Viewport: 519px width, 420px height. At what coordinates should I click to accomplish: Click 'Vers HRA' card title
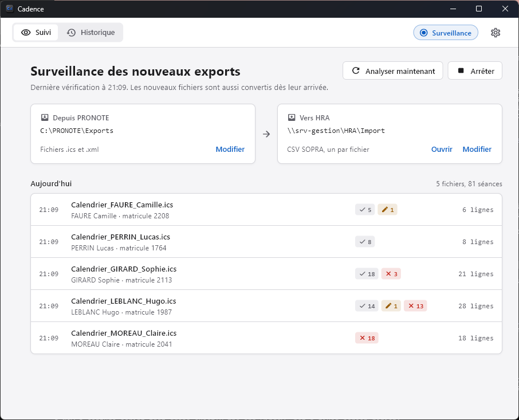click(x=314, y=118)
